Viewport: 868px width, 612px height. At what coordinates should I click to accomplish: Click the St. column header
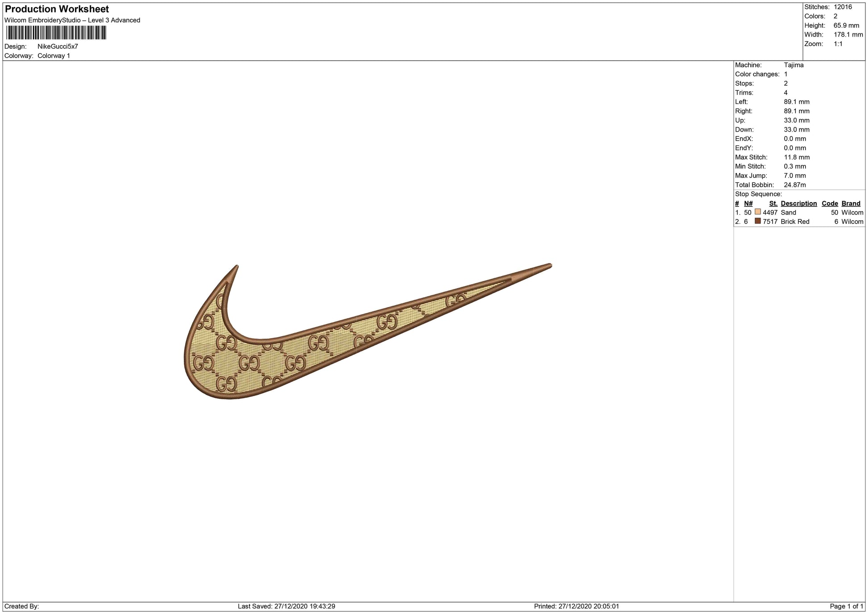(x=773, y=203)
